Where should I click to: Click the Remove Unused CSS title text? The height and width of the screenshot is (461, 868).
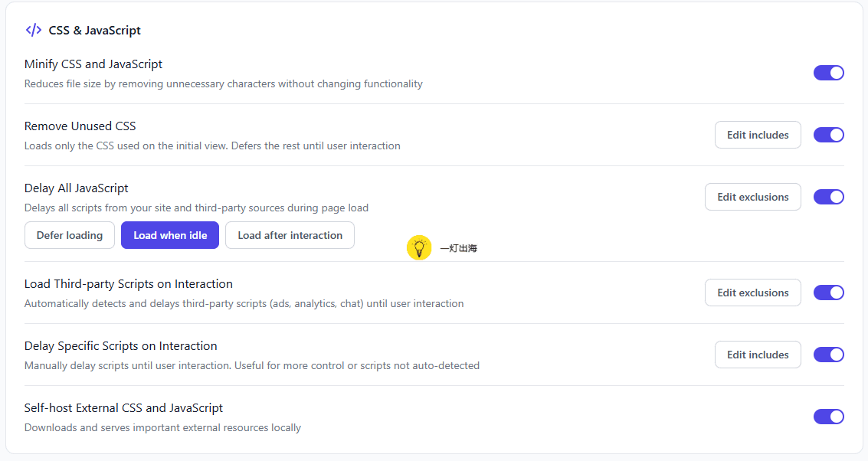click(80, 126)
